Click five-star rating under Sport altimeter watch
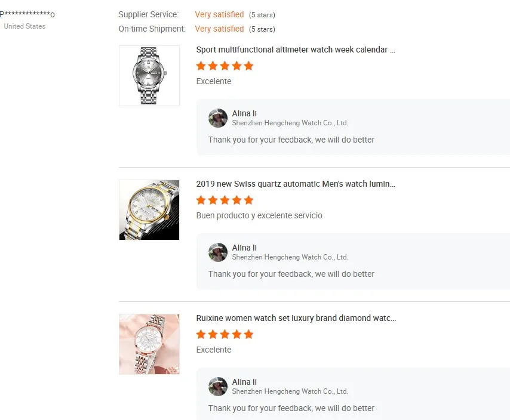This screenshot has width=510, height=420. tap(225, 66)
